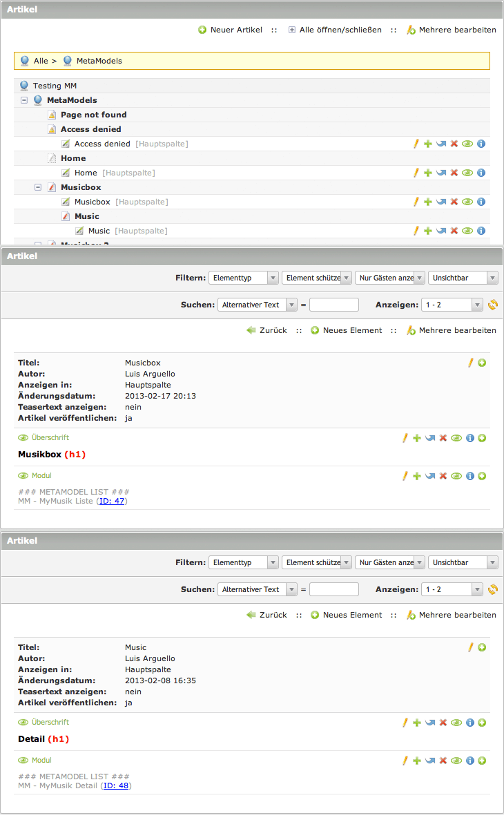Toggle visibility eye in Musikbox (h1) action icons

456,438
